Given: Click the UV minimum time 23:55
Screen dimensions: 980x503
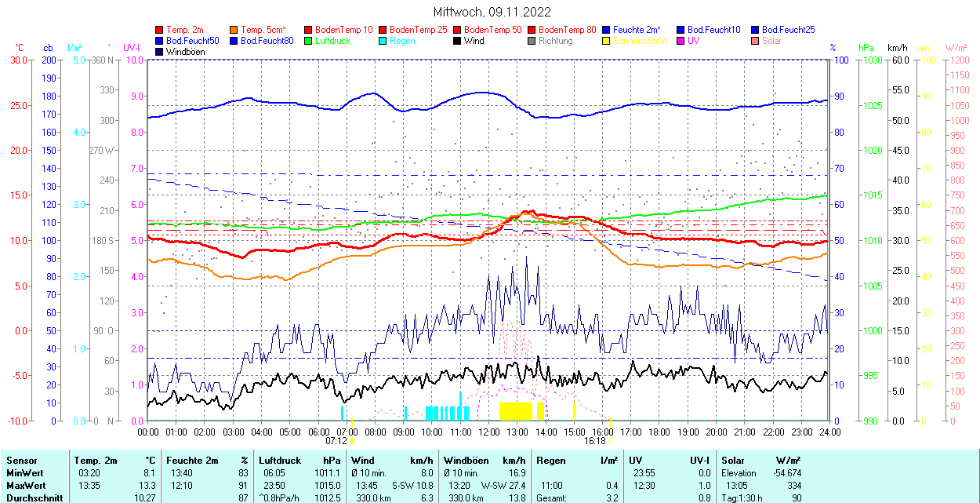Looking at the screenshot, I should (x=644, y=473).
